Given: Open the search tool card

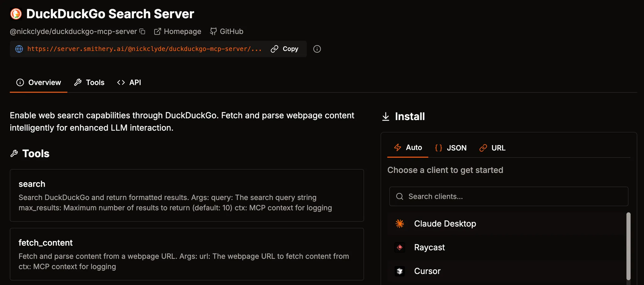Looking at the screenshot, I should pyautogui.click(x=187, y=195).
